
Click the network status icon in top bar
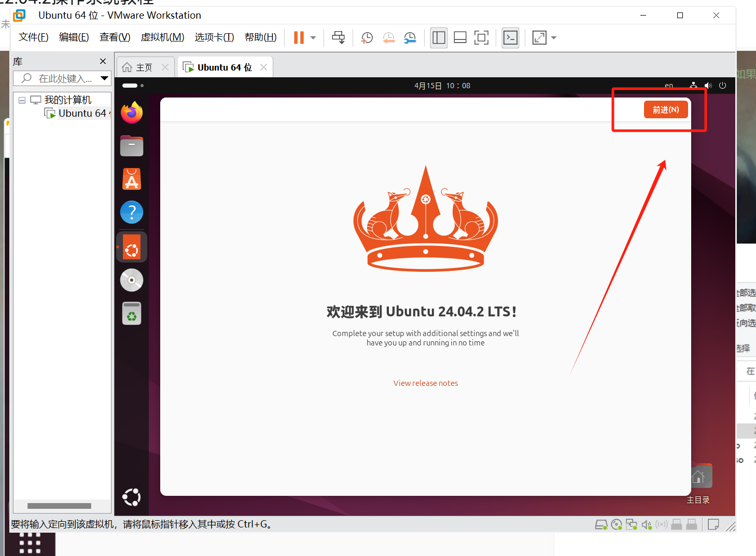(x=693, y=86)
